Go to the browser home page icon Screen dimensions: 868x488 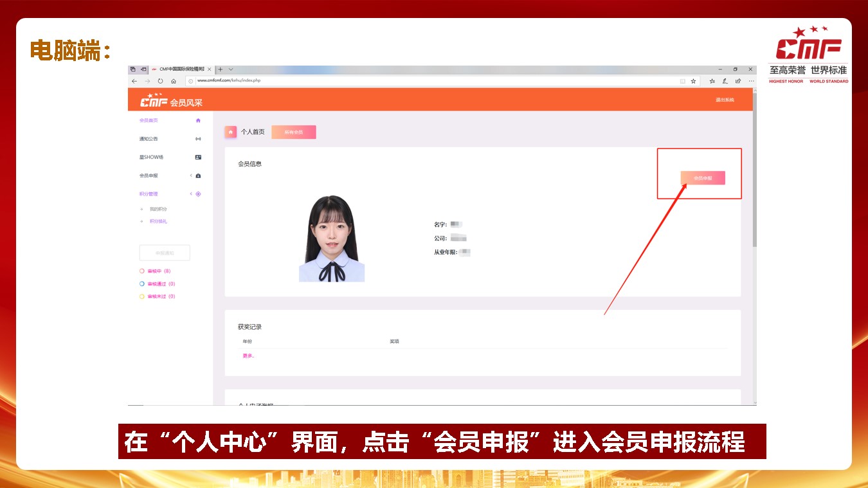174,81
